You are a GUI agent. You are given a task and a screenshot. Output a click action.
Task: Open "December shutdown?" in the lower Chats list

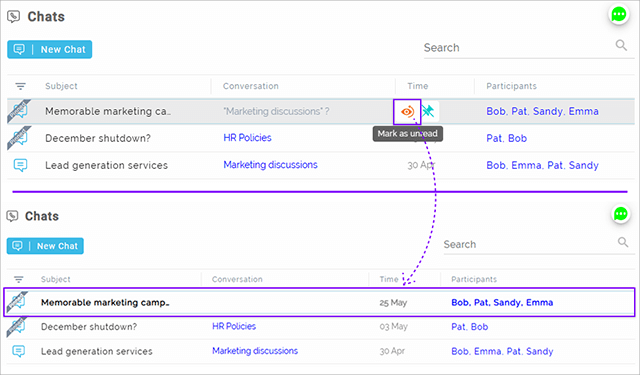point(89,327)
